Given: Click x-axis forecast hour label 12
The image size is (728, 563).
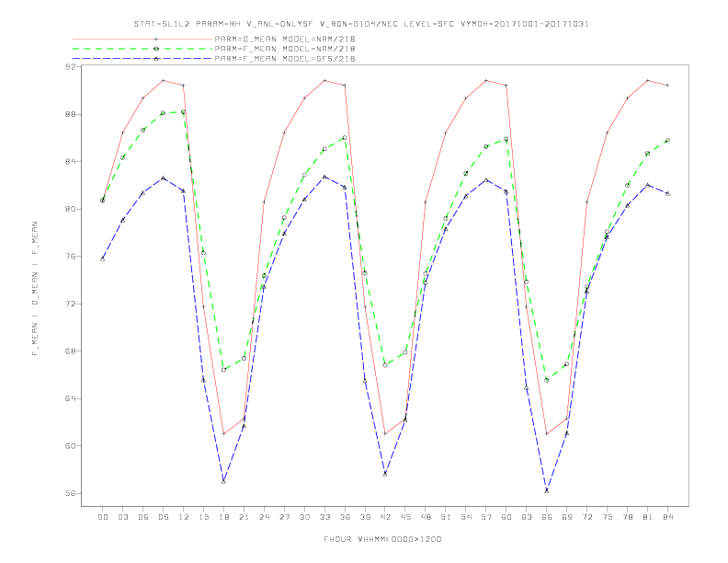Looking at the screenshot, I should (184, 517).
